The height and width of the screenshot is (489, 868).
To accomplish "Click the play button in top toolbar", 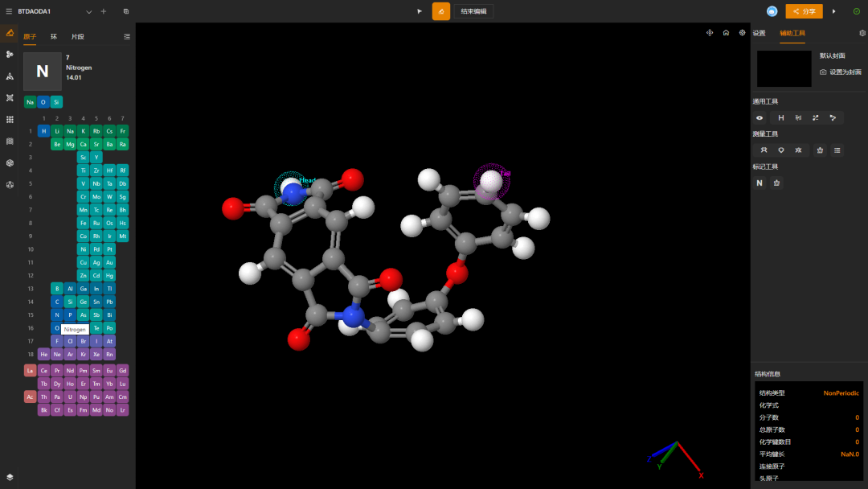I will [419, 11].
